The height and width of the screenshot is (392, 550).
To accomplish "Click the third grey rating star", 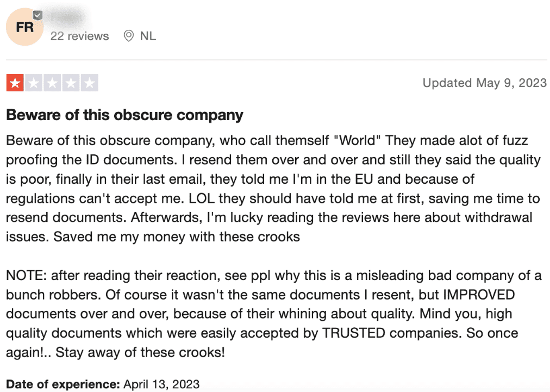I will (52, 83).
